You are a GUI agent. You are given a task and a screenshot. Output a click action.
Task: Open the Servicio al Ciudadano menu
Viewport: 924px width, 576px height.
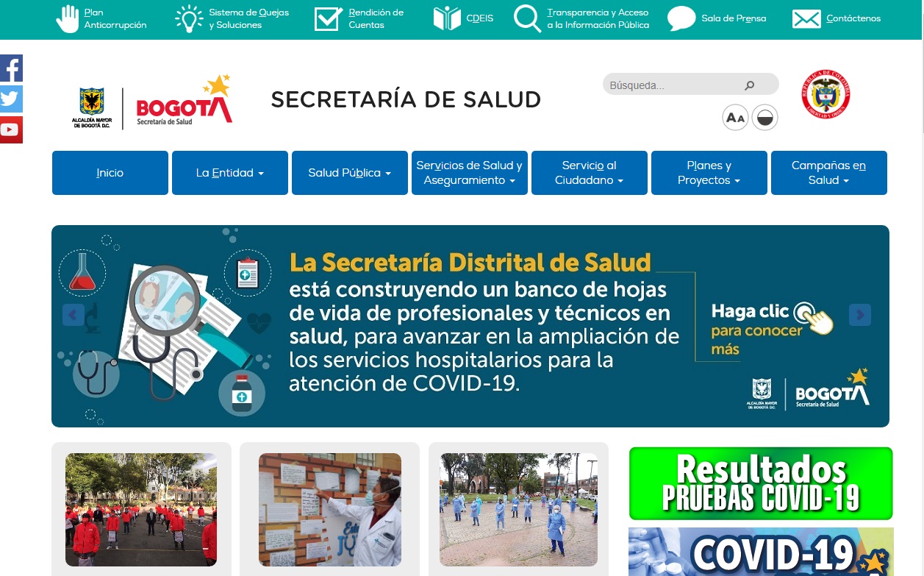pyautogui.click(x=589, y=173)
